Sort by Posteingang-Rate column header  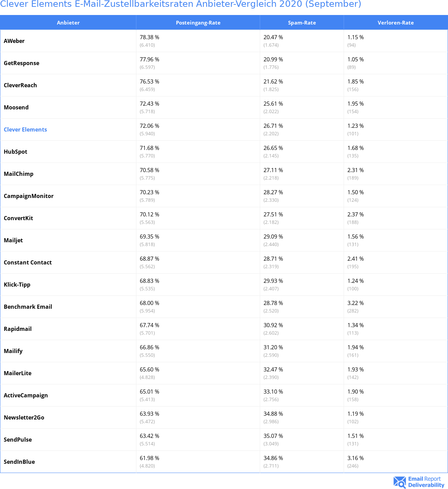click(198, 22)
